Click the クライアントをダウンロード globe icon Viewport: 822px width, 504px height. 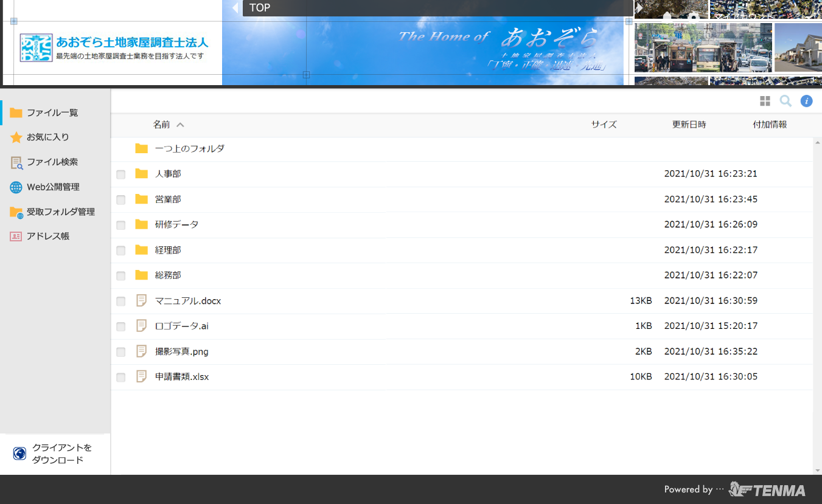point(19,454)
